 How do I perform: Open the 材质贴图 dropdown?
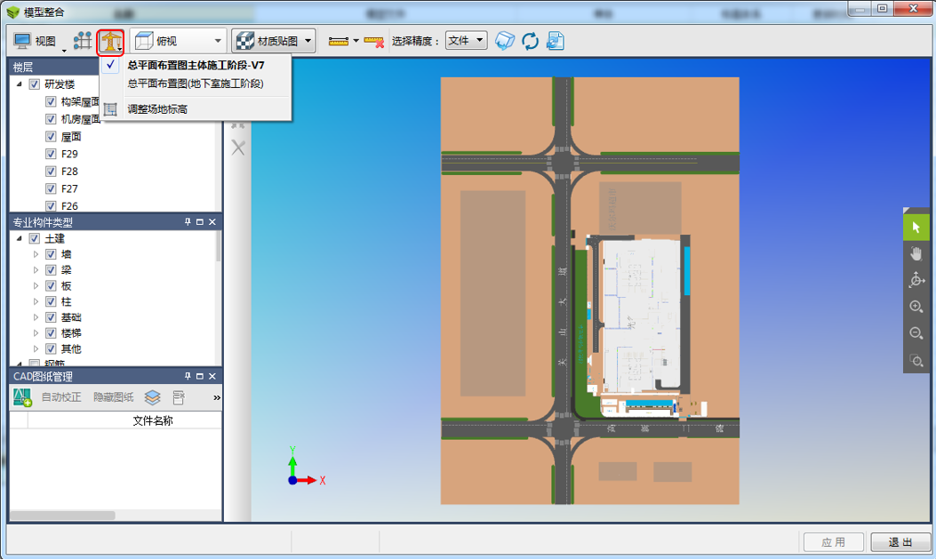click(x=308, y=41)
